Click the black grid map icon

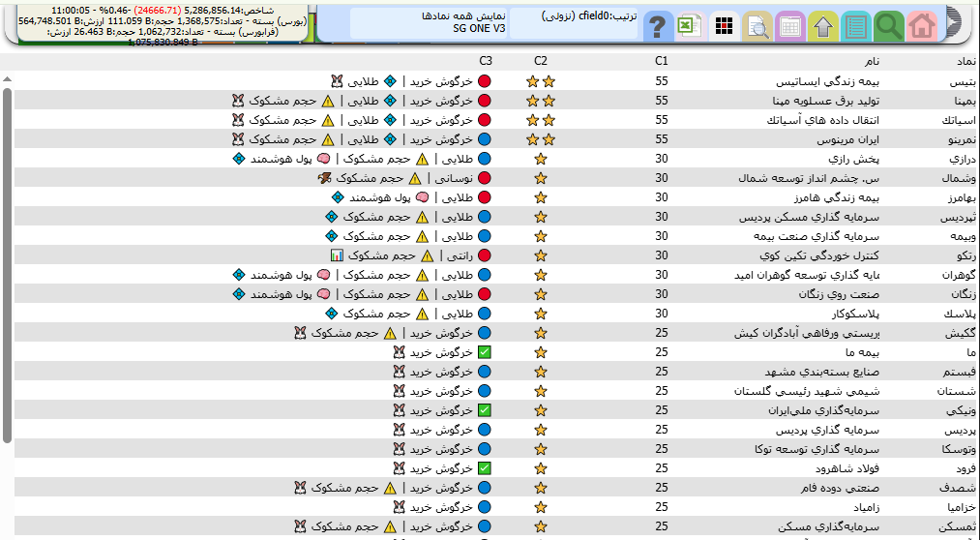coord(725,27)
